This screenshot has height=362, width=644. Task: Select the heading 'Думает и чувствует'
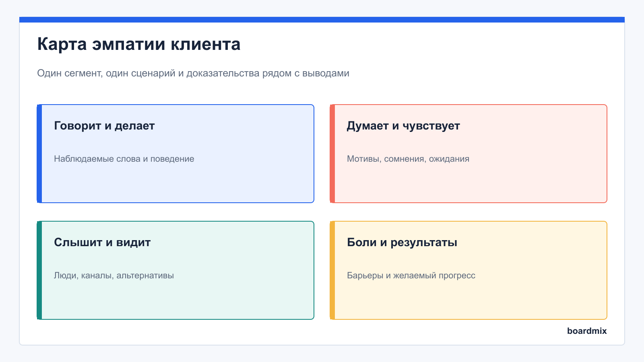(403, 126)
